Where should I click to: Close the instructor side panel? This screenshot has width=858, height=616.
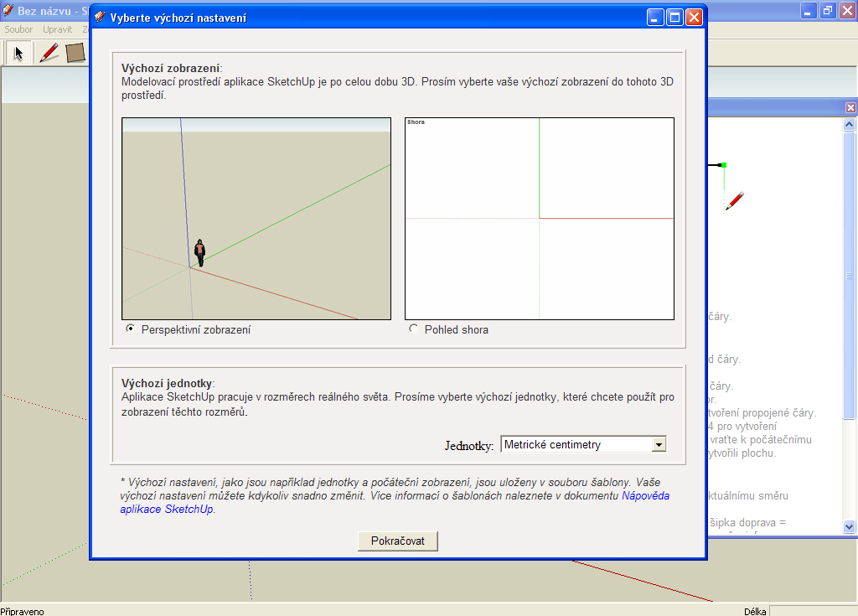click(x=850, y=108)
